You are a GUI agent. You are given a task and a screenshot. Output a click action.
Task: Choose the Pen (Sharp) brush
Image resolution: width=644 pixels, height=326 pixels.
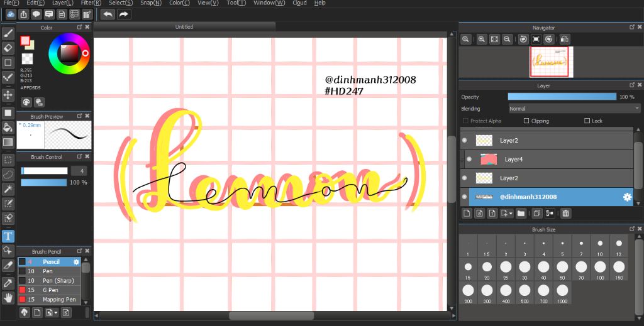[x=50, y=281]
